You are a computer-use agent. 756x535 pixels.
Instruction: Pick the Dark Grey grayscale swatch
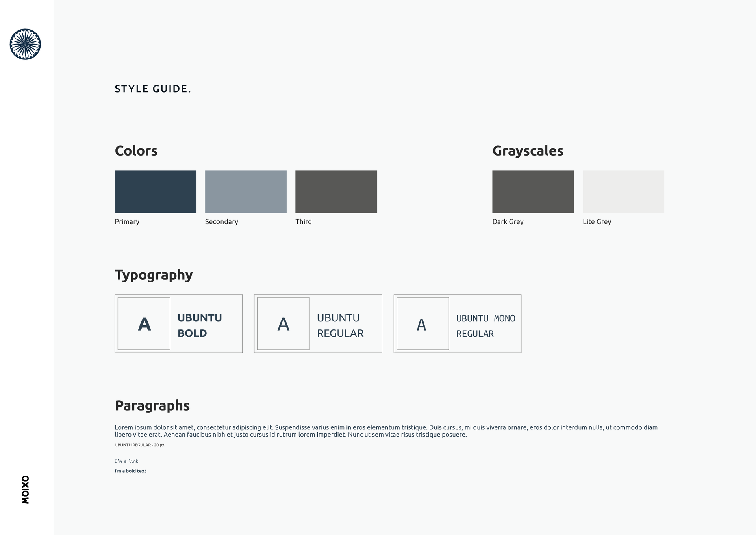[x=533, y=191]
